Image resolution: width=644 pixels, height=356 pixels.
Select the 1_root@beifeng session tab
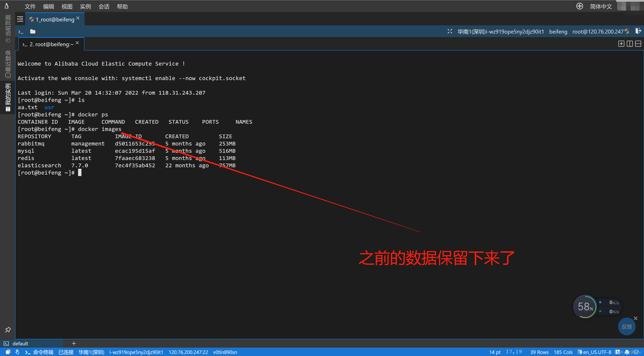(55, 19)
